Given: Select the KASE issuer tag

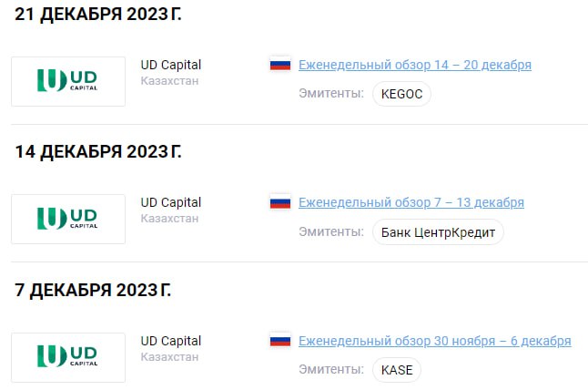Looking at the screenshot, I should pos(397,370).
